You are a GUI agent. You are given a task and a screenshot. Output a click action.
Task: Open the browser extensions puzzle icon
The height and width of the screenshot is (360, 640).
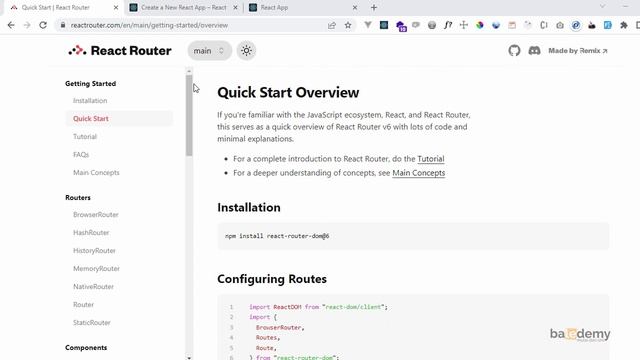[624, 25]
